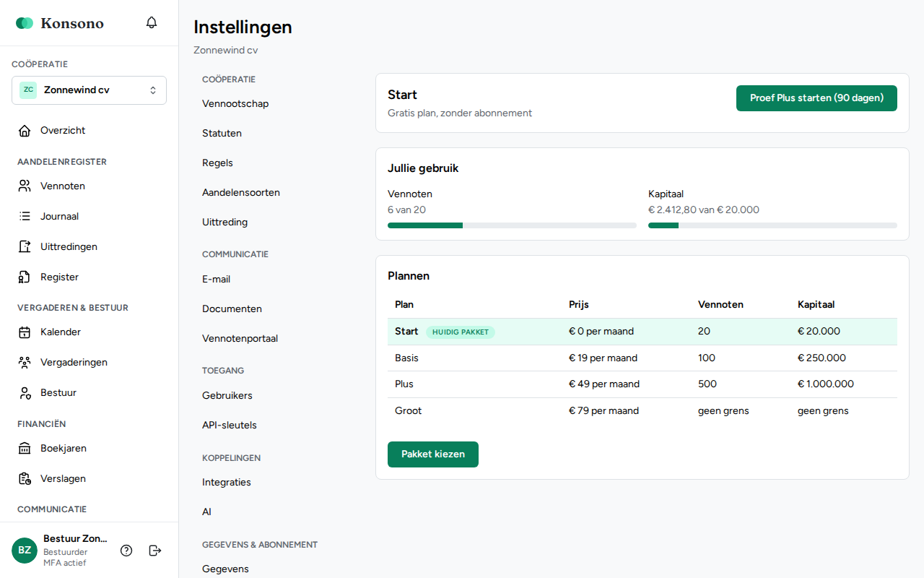Click the log out icon
Image resolution: width=924 pixels, height=578 pixels.
(x=155, y=551)
